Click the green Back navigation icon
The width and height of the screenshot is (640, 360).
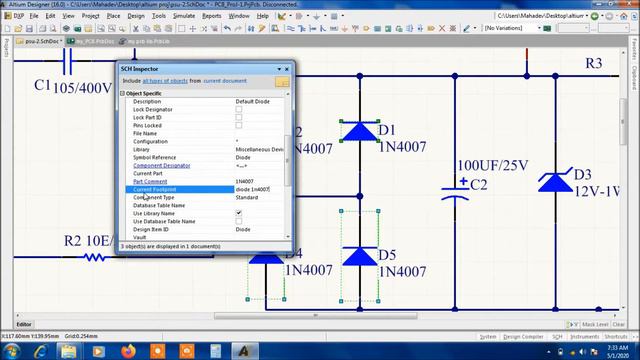(595, 16)
